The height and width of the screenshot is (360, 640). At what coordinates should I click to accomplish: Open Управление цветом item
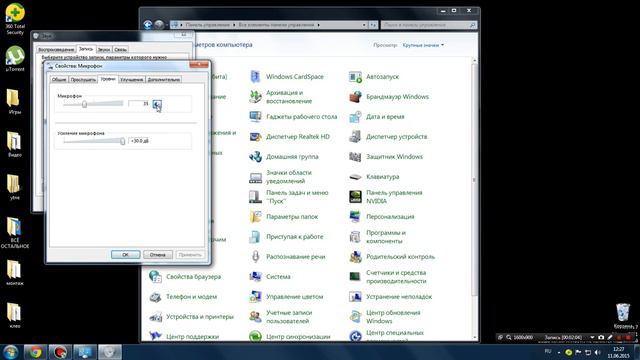(287, 297)
